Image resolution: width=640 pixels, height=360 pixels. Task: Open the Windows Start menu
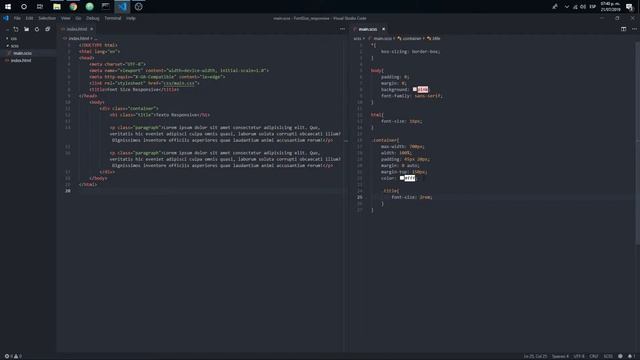[8, 7]
